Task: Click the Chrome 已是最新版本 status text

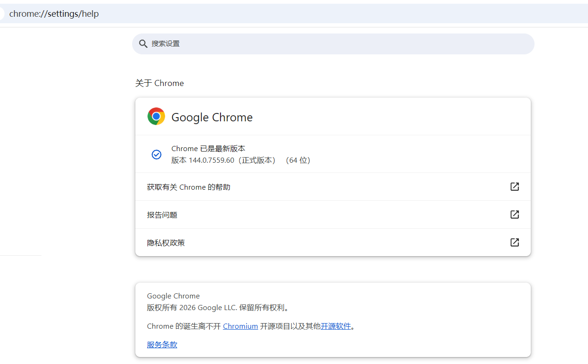Action: [x=208, y=149]
